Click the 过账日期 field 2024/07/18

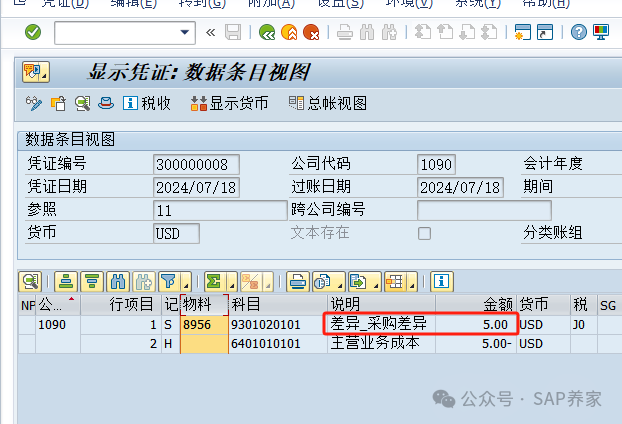click(x=460, y=187)
